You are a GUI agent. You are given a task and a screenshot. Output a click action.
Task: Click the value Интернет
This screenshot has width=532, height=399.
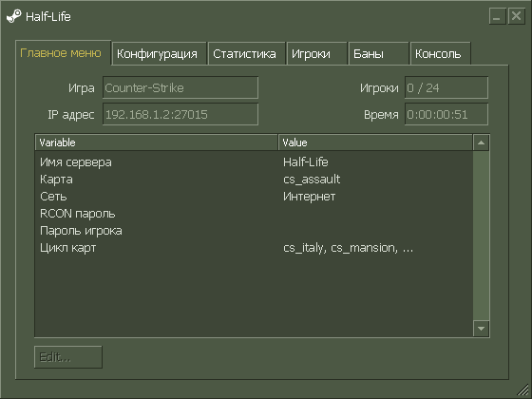click(x=309, y=197)
